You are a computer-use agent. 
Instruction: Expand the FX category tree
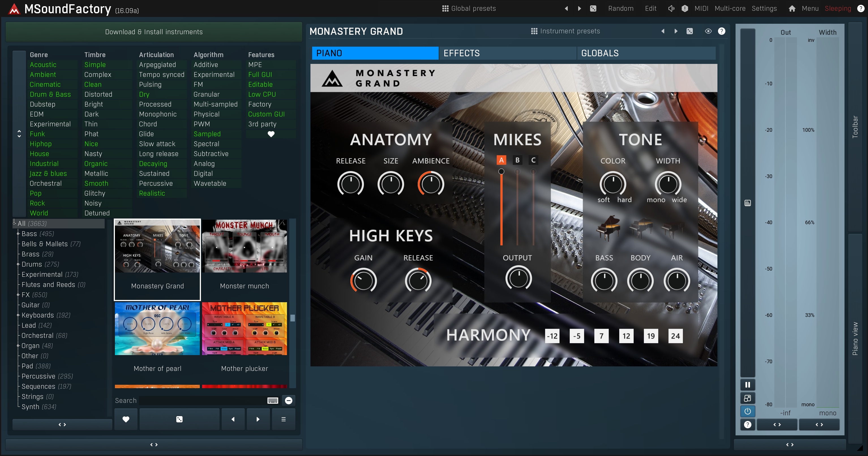[x=18, y=295]
